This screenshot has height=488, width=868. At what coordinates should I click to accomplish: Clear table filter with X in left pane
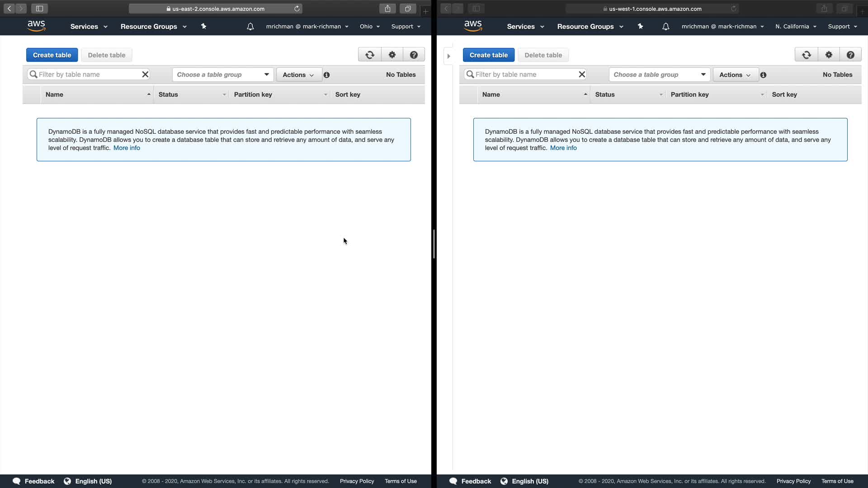(145, 75)
